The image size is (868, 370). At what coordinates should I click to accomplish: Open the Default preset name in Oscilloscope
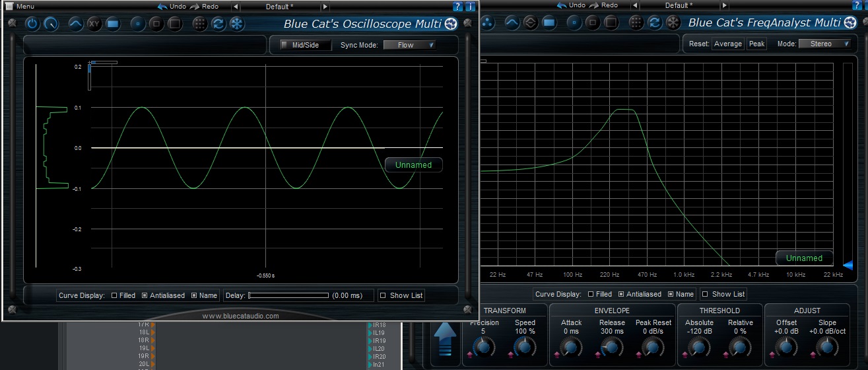[280, 7]
